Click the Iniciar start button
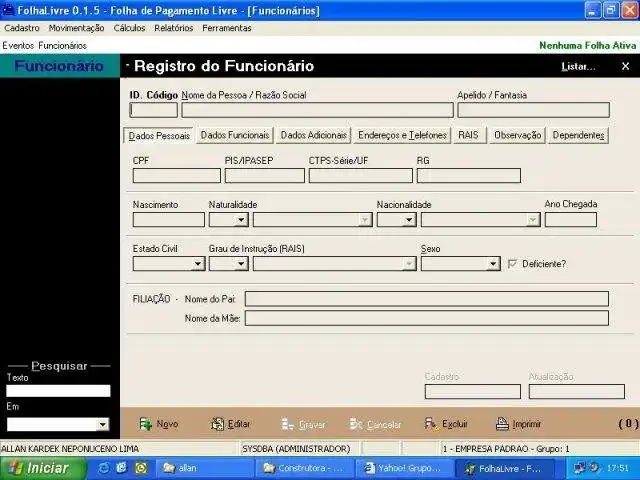Image resolution: width=640 pixels, height=480 pixels. click(43, 468)
